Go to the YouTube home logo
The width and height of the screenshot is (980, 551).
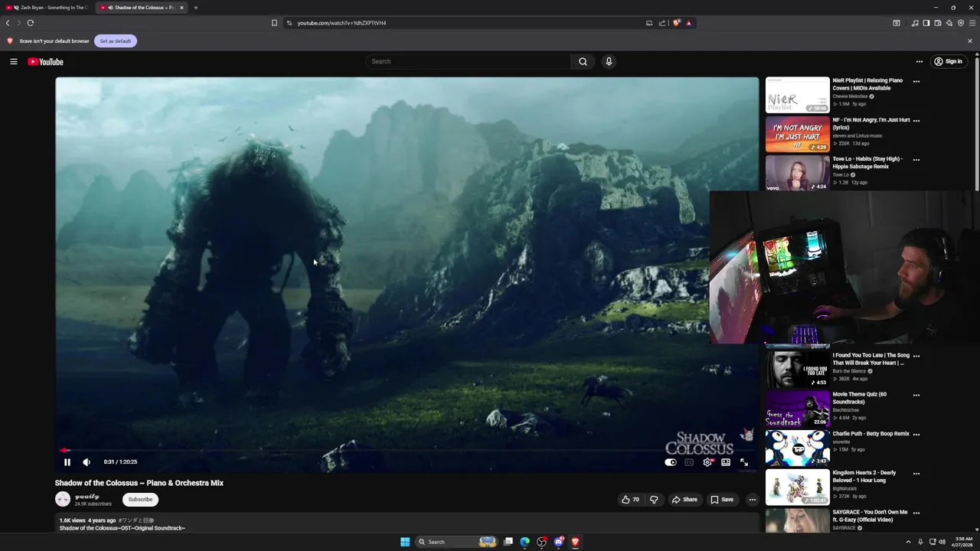click(x=45, y=61)
